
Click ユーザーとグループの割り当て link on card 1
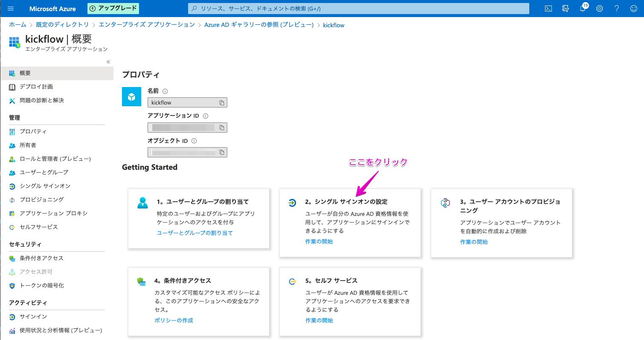(195, 233)
